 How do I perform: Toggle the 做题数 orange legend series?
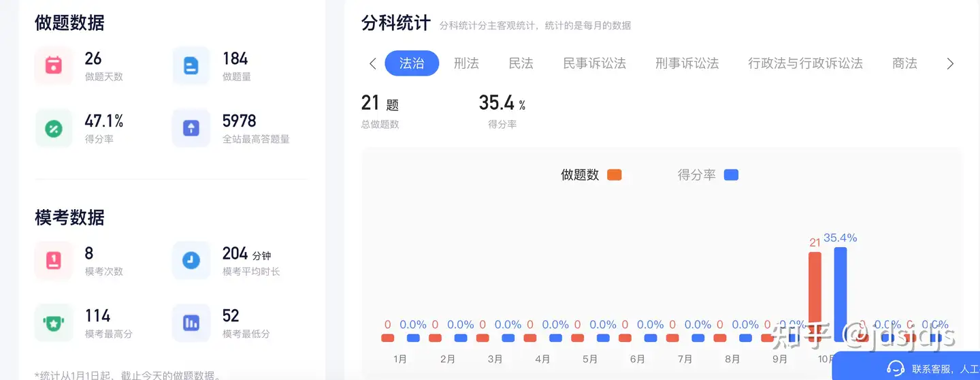[x=591, y=175]
